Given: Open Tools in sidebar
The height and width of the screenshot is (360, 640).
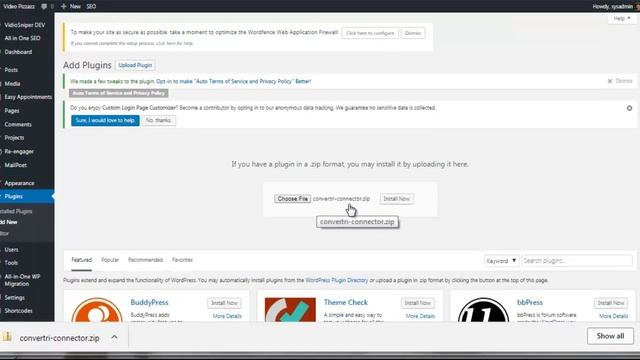Looking at the screenshot, I should tap(11, 263).
